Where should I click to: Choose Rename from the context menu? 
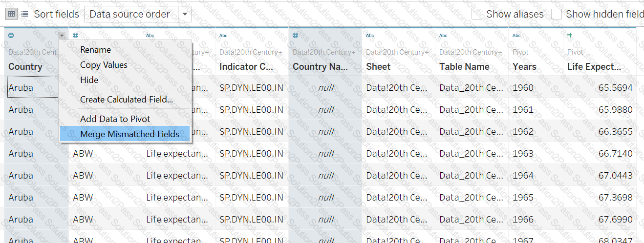coord(95,50)
